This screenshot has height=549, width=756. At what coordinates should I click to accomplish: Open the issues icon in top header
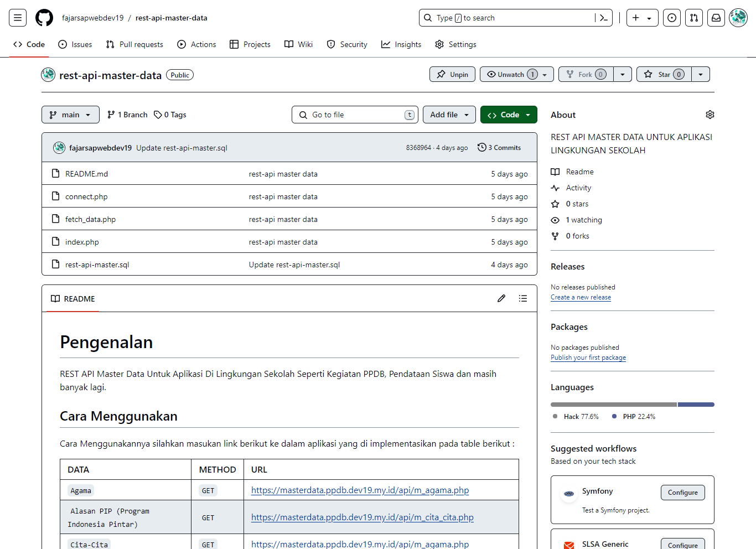(x=672, y=18)
